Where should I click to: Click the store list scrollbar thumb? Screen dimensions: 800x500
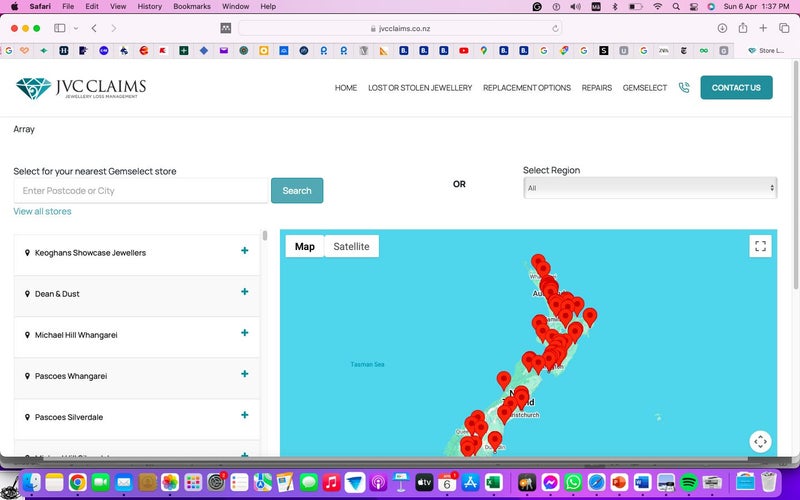(x=264, y=235)
